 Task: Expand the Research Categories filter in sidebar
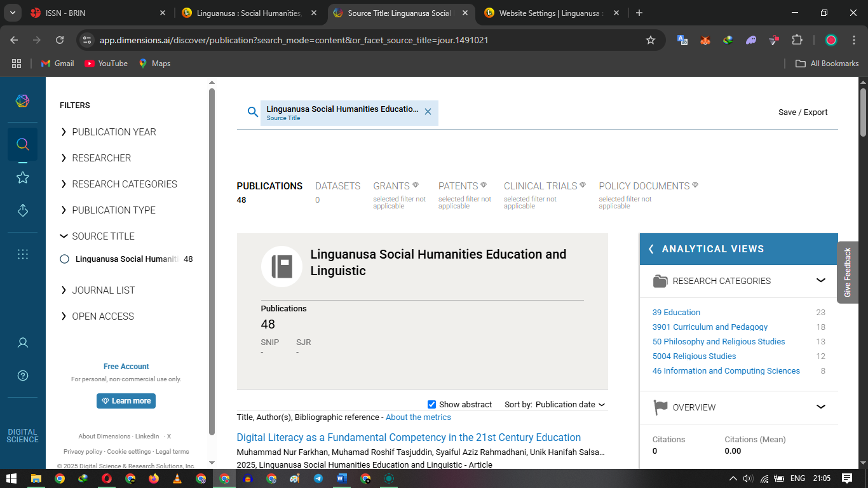click(119, 184)
